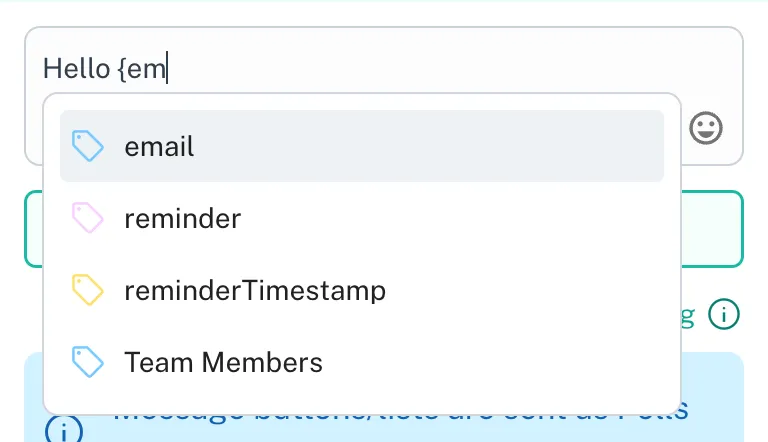
Task: Click the green-outlined field's right side
Action: click(x=712, y=229)
